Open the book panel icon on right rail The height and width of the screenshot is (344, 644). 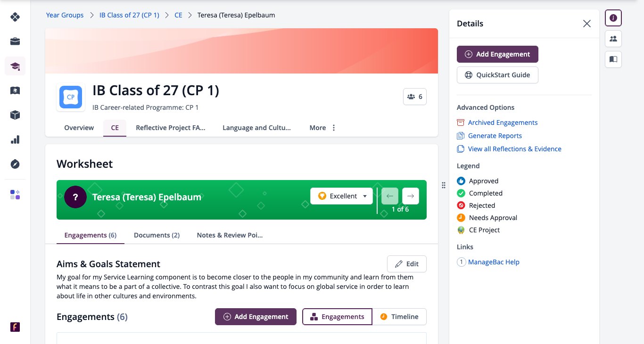(x=613, y=59)
